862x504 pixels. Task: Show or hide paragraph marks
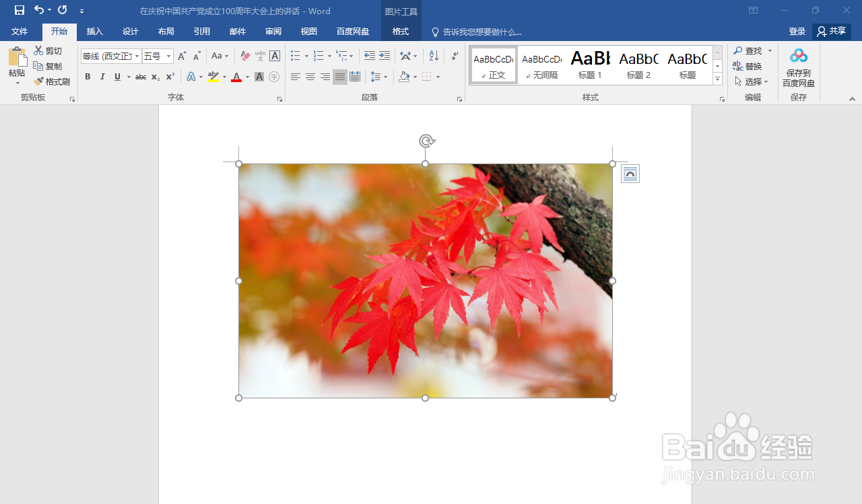click(x=455, y=57)
